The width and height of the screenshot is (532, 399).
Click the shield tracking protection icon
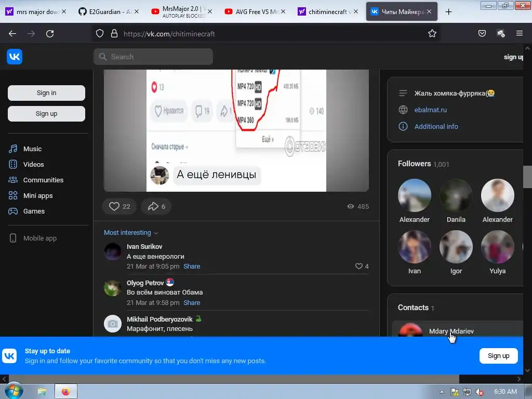[x=99, y=34]
